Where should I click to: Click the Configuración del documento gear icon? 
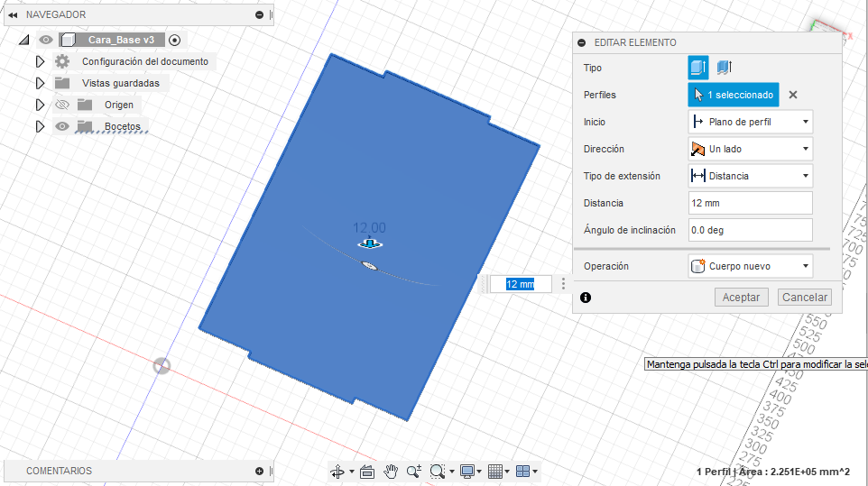62,61
